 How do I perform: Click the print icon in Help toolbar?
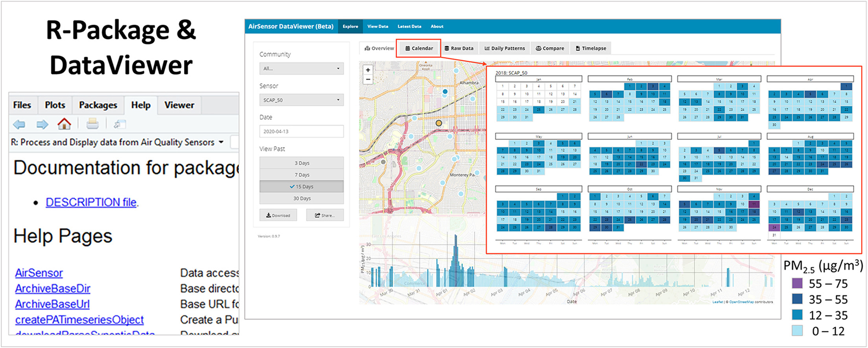point(92,124)
